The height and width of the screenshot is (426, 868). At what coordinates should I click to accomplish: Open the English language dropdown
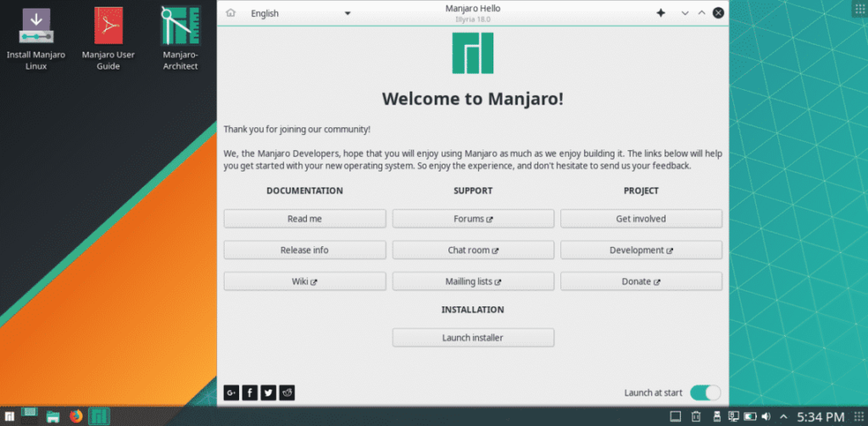(301, 14)
